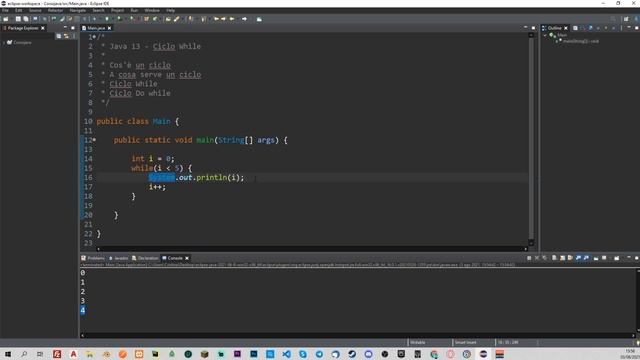Start debugging with the Debug bug icon
The width and height of the screenshot is (640, 360).
point(94,19)
